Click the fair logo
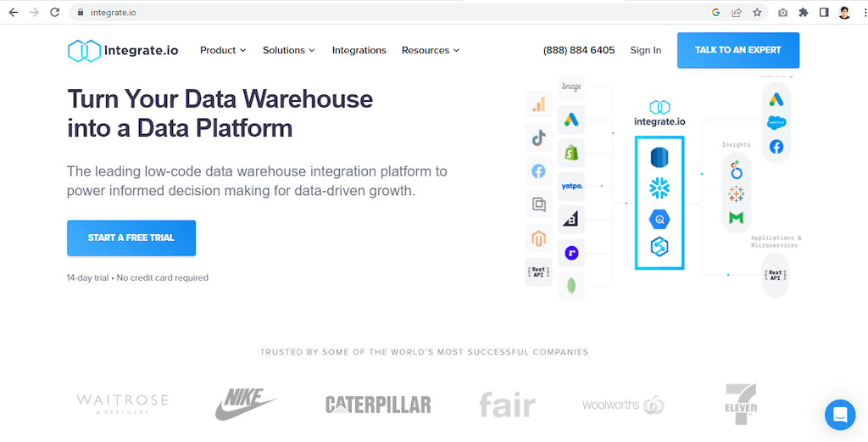868x442 pixels. (x=507, y=405)
